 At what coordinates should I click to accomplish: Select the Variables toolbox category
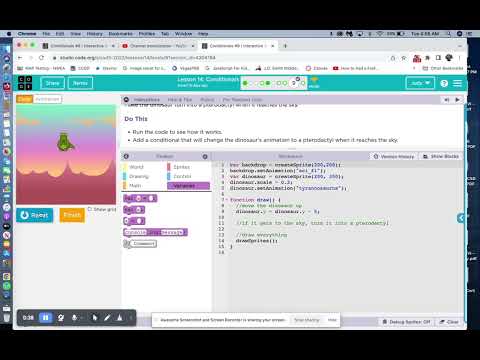[188, 186]
